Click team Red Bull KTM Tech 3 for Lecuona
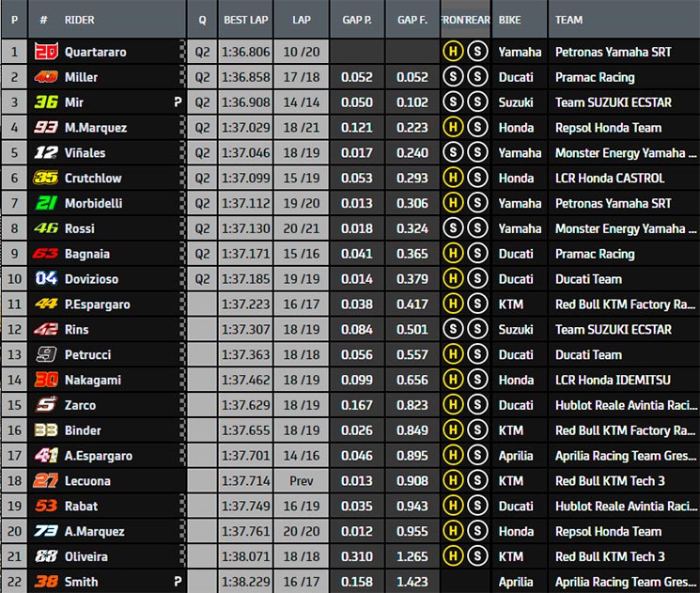The image size is (700, 593). tap(610, 480)
